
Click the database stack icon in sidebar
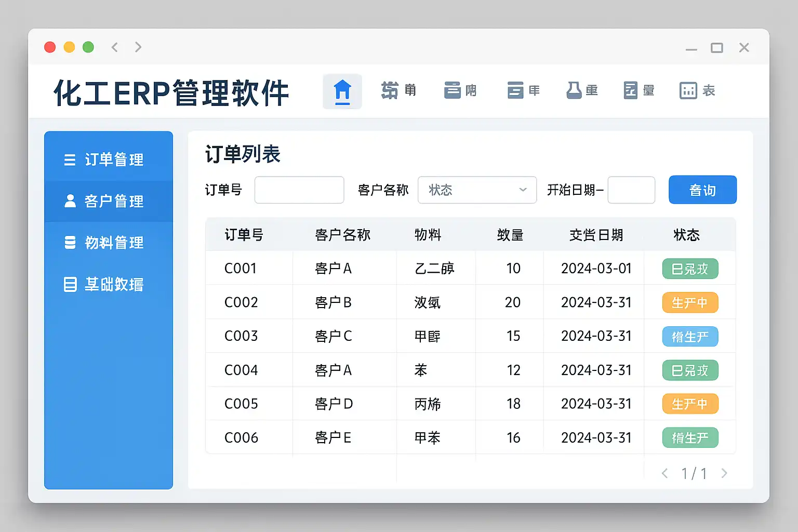(70, 243)
